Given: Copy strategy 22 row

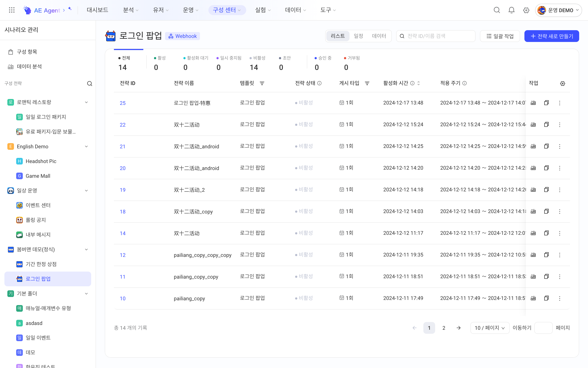Looking at the screenshot, I should 546,124.
